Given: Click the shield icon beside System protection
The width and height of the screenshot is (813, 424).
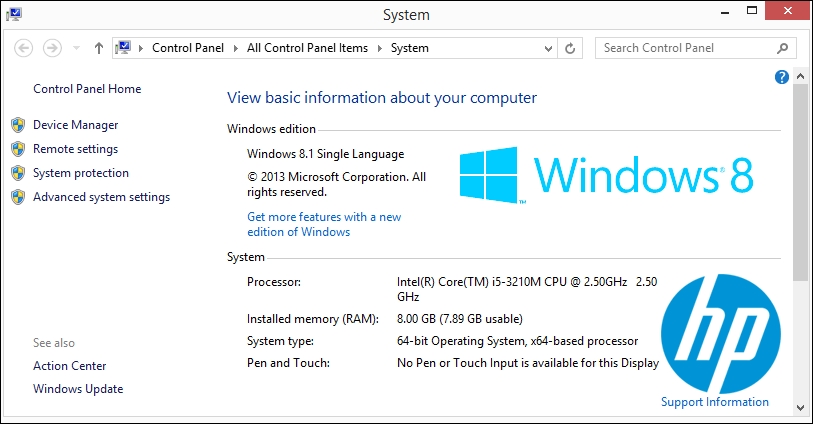Looking at the screenshot, I should click(18, 173).
